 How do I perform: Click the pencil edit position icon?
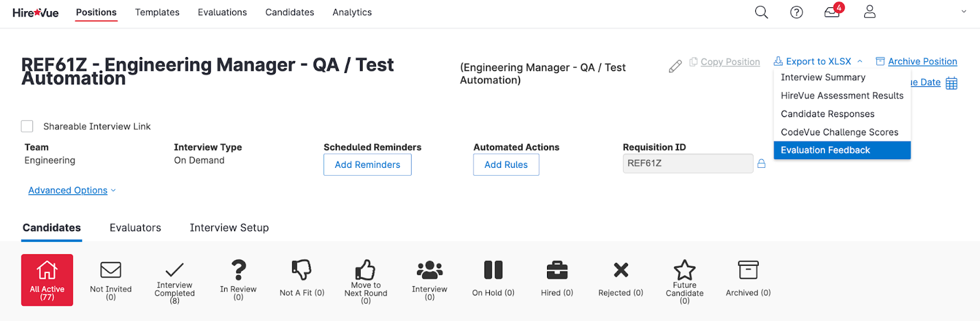[675, 66]
